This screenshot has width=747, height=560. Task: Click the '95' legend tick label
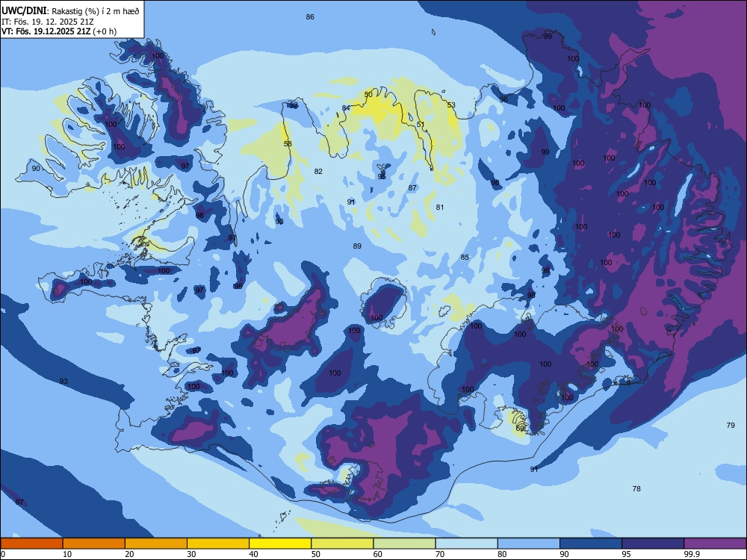tap(627, 554)
